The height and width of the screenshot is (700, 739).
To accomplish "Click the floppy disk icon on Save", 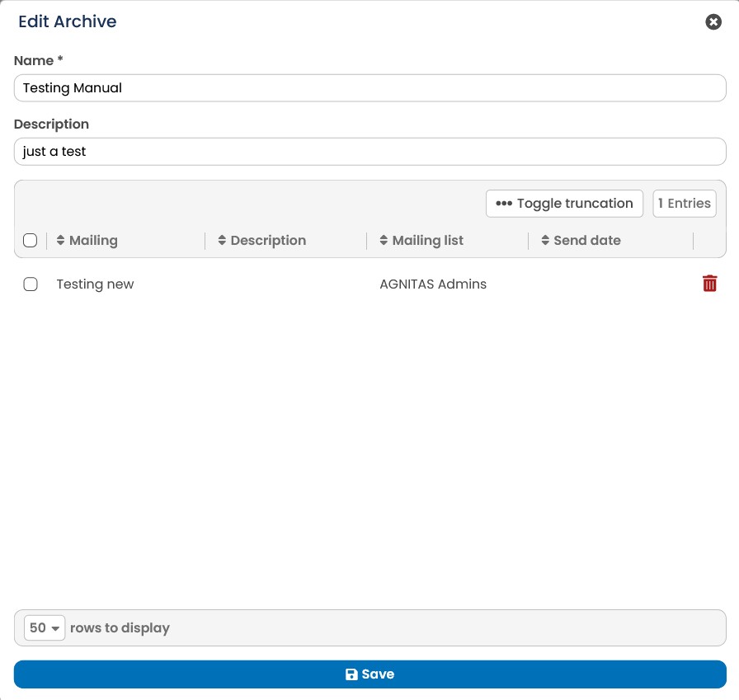I will [x=351, y=674].
